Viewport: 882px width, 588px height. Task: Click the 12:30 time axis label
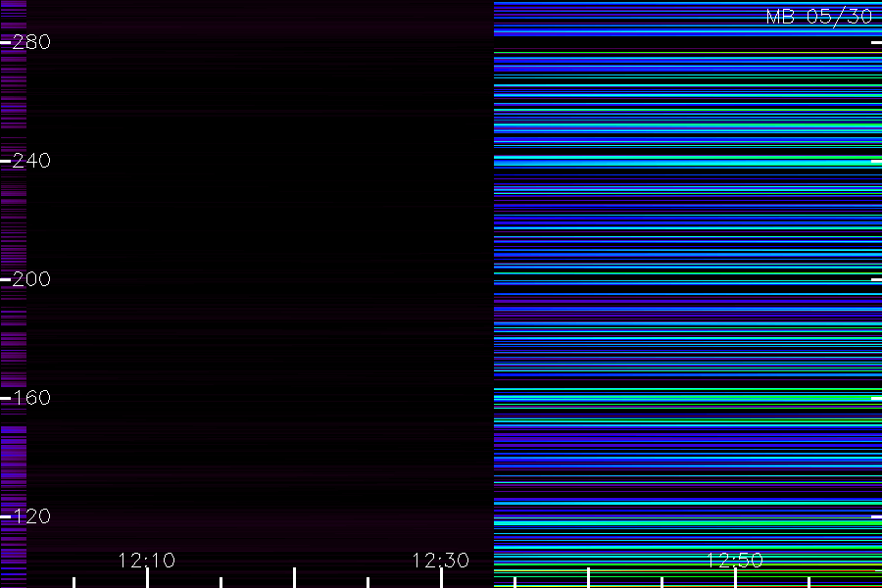point(440,560)
